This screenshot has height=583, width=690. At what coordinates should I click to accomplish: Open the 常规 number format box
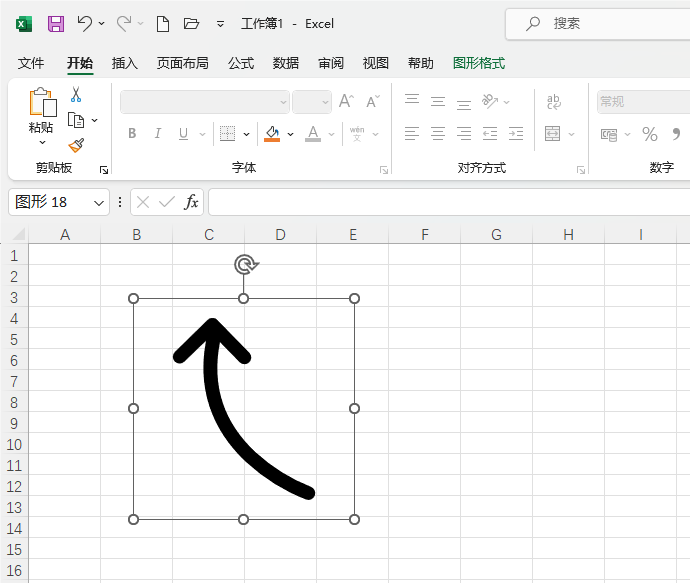click(x=643, y=102)
